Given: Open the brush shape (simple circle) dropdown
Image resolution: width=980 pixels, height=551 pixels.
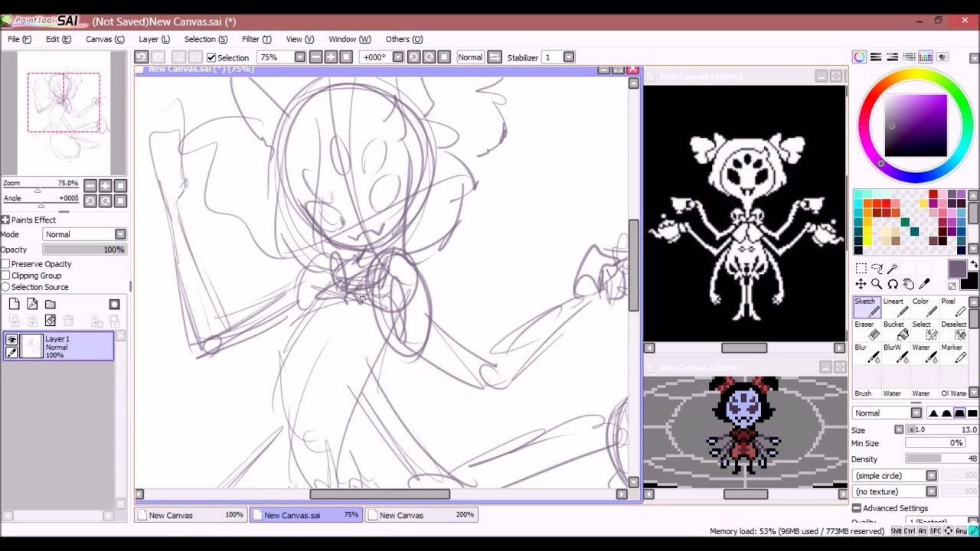Looking at the screenshot, I should tap(931, 476).
